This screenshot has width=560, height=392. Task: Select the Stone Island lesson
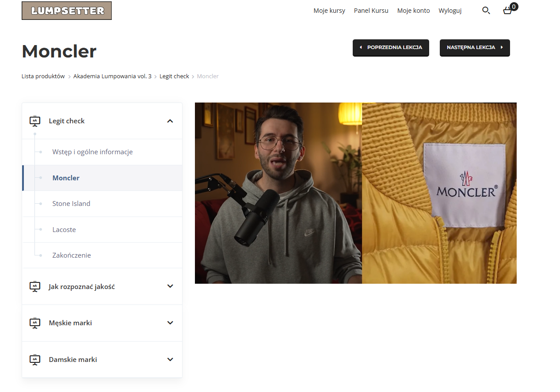pos(71,204)
